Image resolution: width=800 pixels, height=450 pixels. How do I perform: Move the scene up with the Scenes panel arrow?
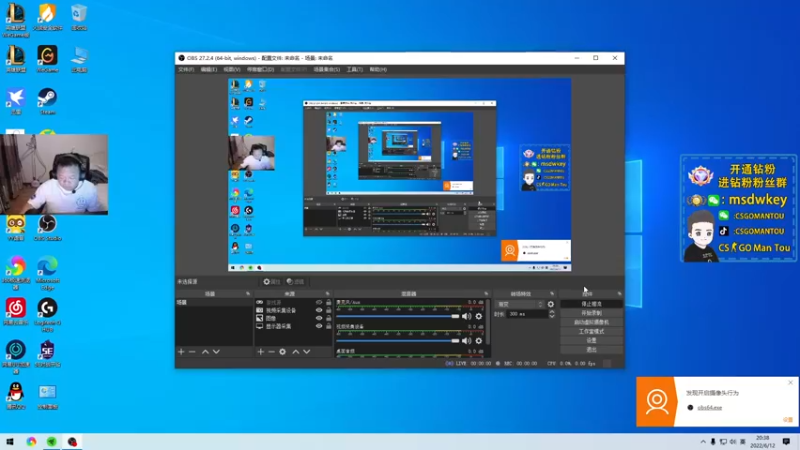(205, 352)
